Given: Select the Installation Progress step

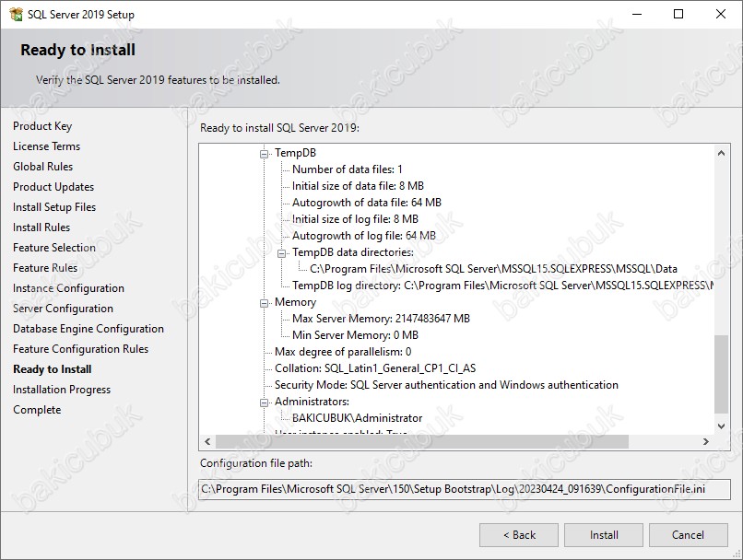Looking at the screenshot, I should point(62,390).
